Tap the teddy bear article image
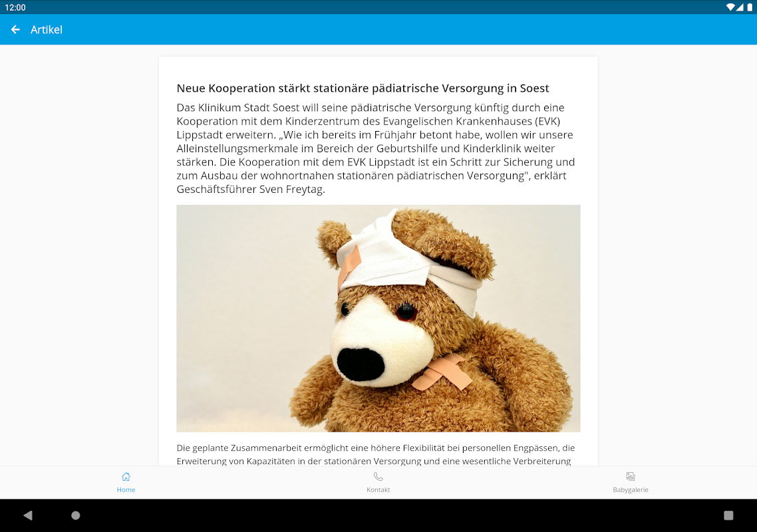Viewport: 757px width, 532px height. pos(378,318)
